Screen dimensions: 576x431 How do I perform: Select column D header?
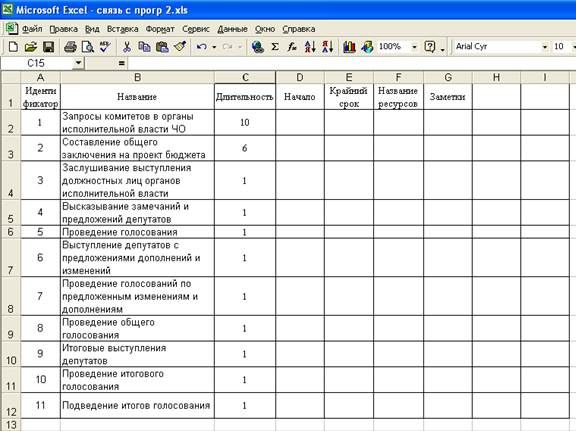(x=300, y=78)
